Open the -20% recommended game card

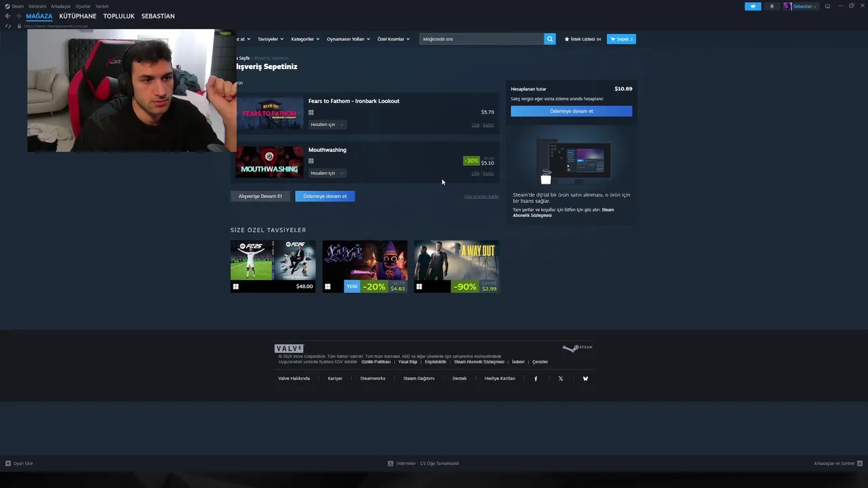point(365,266)
